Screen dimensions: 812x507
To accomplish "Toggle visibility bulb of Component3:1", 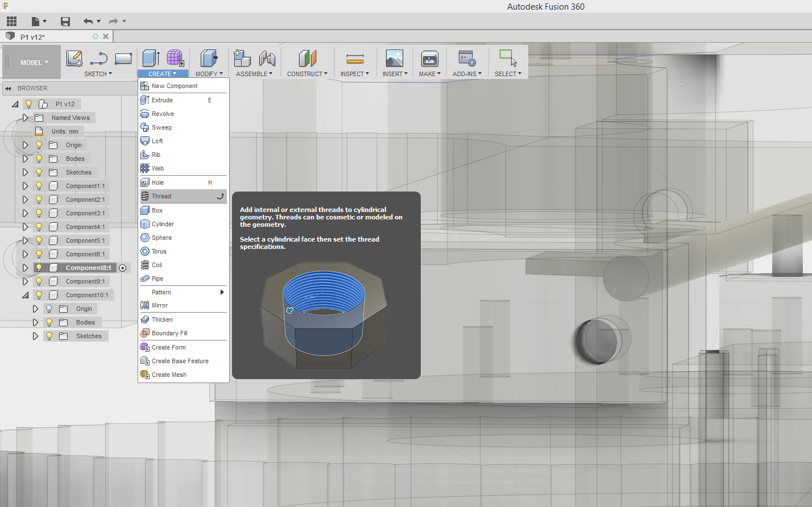I will tap(39, 213).
